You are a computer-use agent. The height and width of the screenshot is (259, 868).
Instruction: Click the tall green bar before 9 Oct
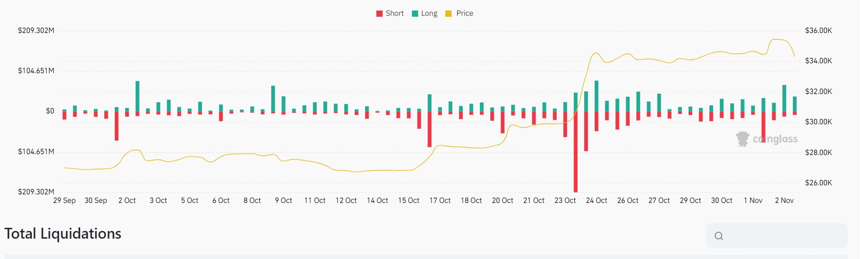pos(273,99)
